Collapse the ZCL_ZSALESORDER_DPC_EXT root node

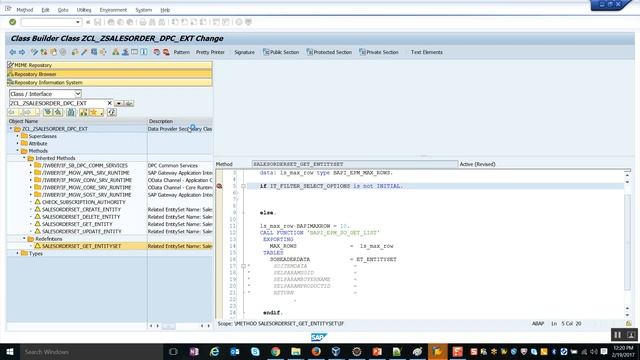click(11, 129)
